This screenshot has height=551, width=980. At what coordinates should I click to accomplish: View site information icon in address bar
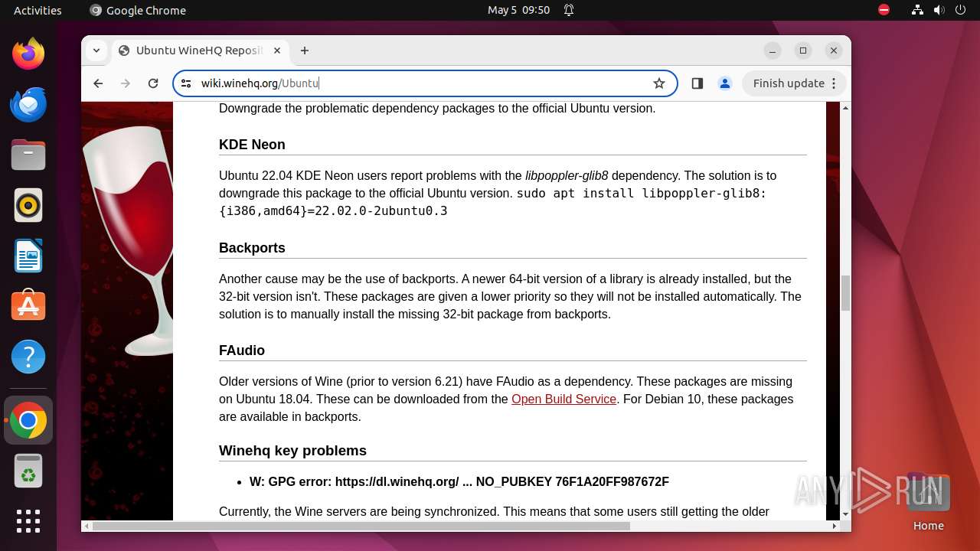[x=187, y=83]
